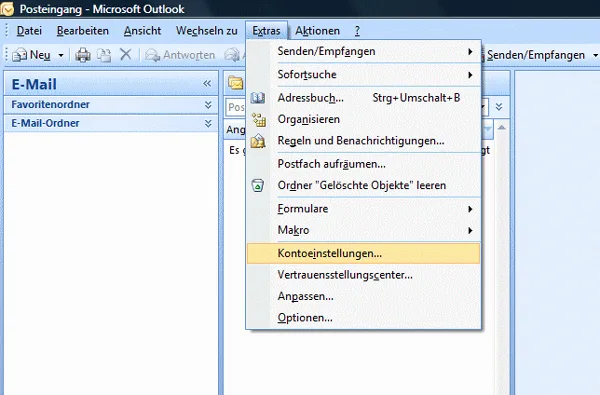Open the Neu dropdown arrow
Viewport: 600px width, 395px height.
pyautogui.click(x=60, y=55)
